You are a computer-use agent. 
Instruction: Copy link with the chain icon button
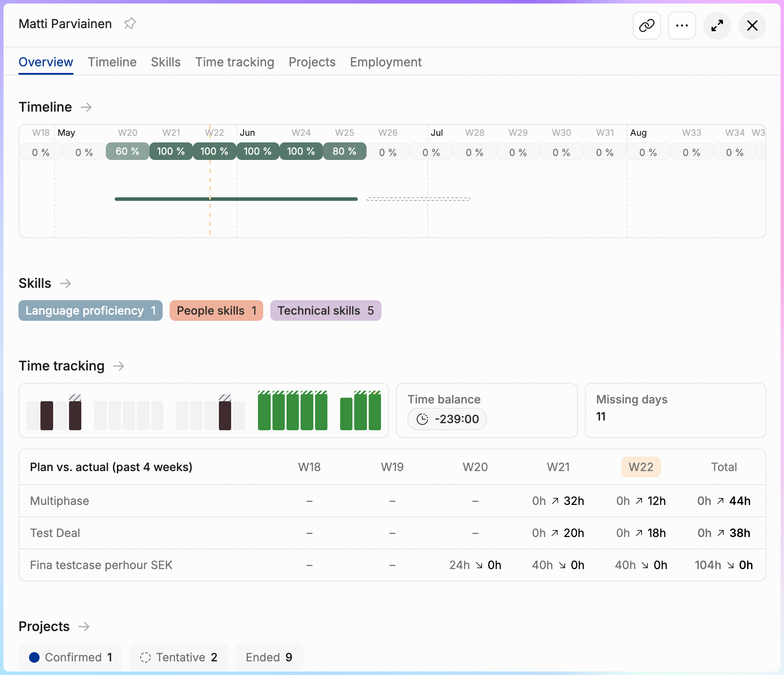tap(646, 25)
